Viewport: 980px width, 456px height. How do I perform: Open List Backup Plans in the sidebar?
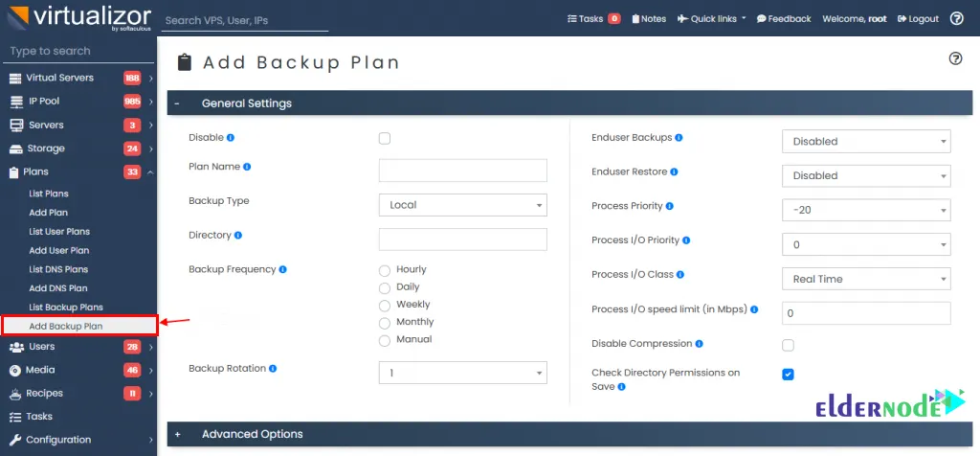click(66, 308)
